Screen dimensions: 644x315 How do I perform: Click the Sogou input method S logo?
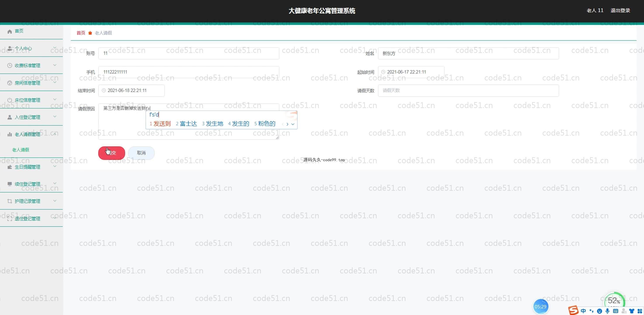(x=573, y=310)
